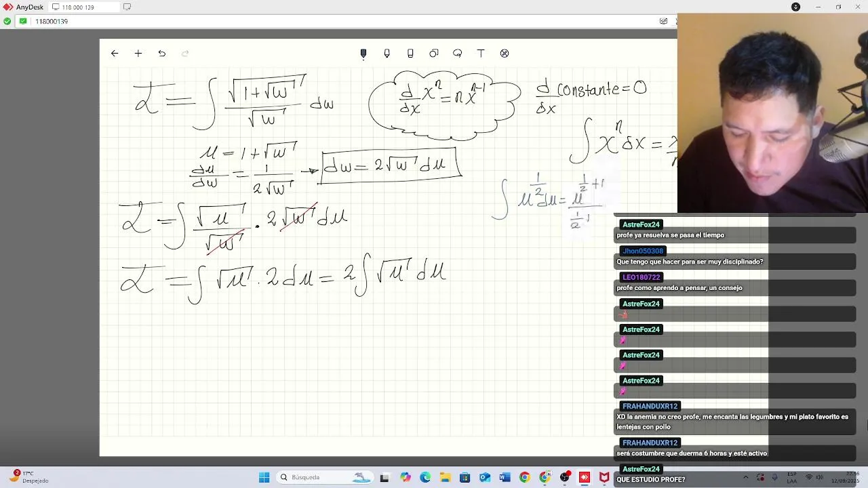Screen dimensions: 868x488
Task: Click AstreFox24 above 'profe ya resuelva' message
Action: (641, 224)
